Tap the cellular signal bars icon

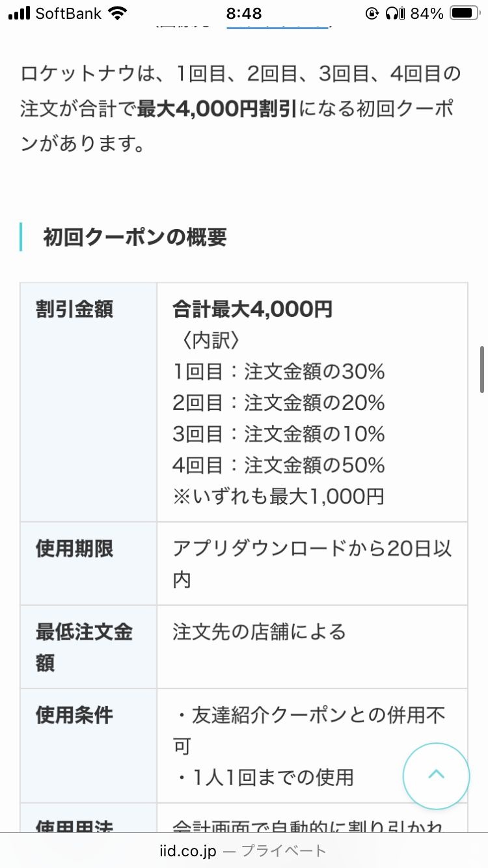click(x=19, y=14)
